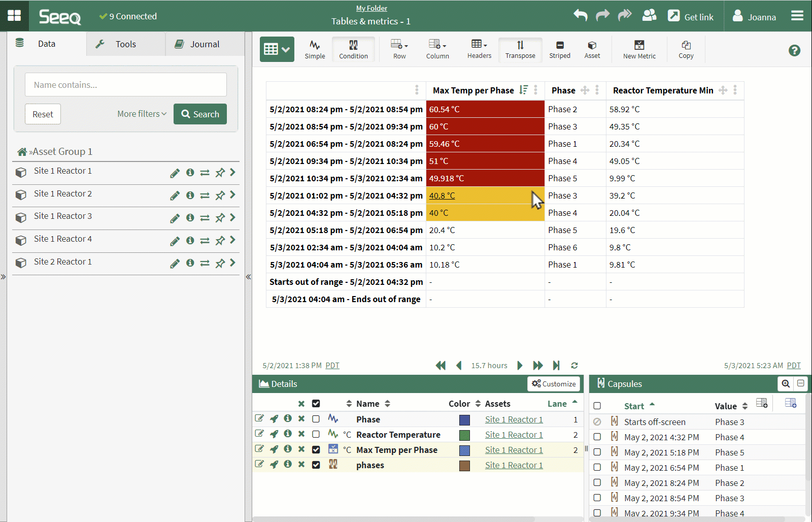Click the Transpose table toolbar icon
Image resolution: width=812 pixels, height=522 pixels.
(x=520, y=49)
